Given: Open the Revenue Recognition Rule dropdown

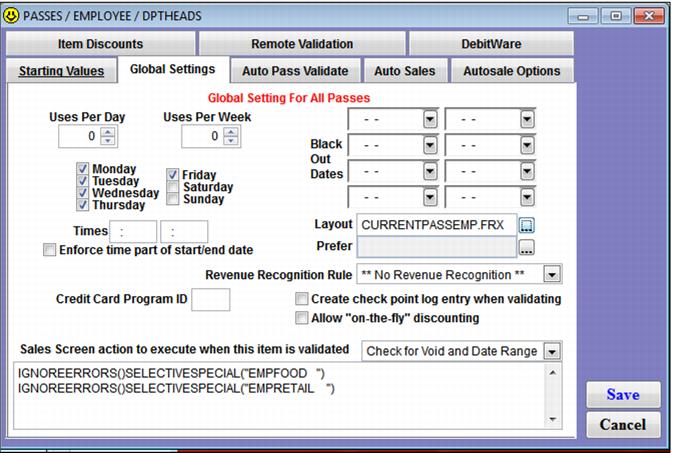Looking at the screenshot, I should [551, 274].
